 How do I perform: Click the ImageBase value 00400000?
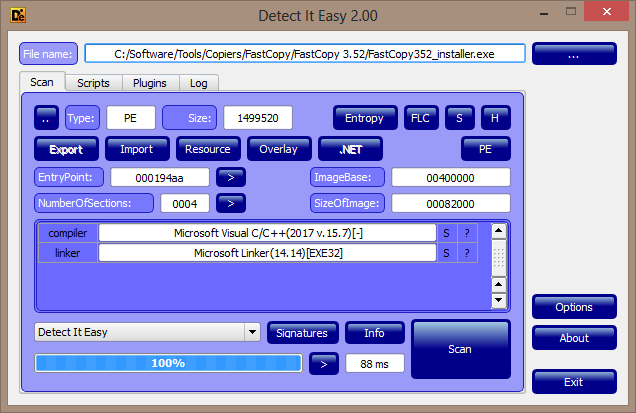click(451, 178)
